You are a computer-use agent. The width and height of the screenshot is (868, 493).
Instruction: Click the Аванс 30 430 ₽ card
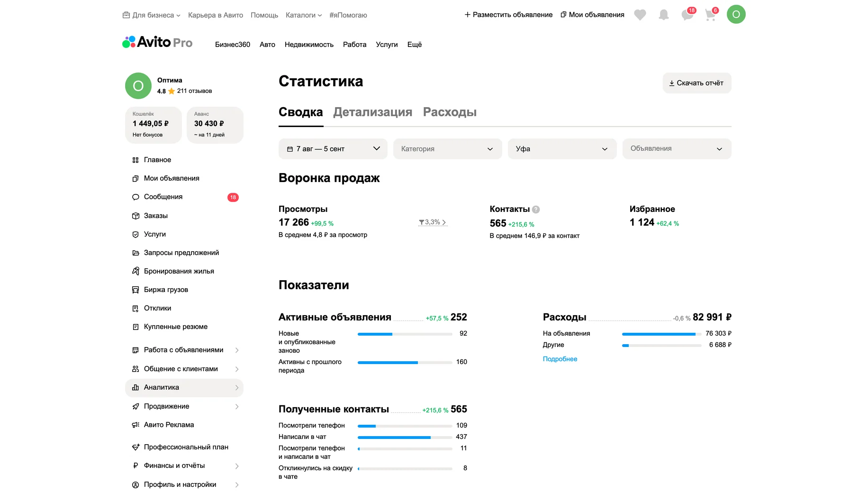pos(215,125)
